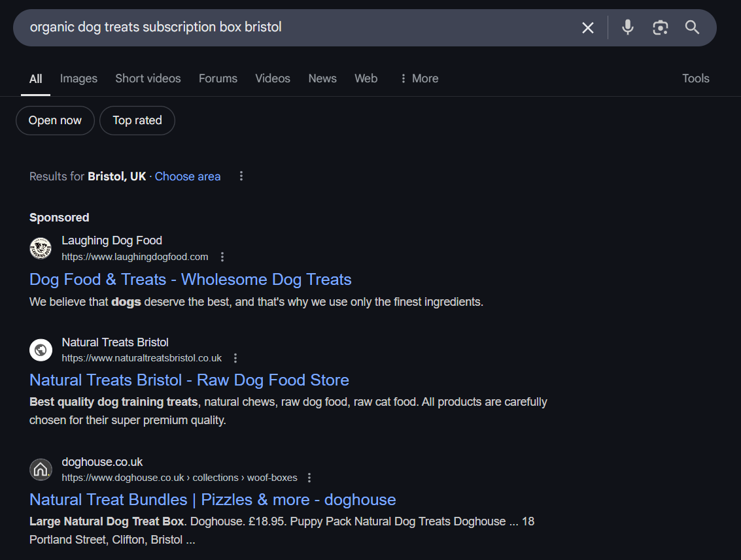Open options dots beside doghouse.co.uk woof-boxes URL
This screenshot has height=560, width=741.
[x=309, y=478]
